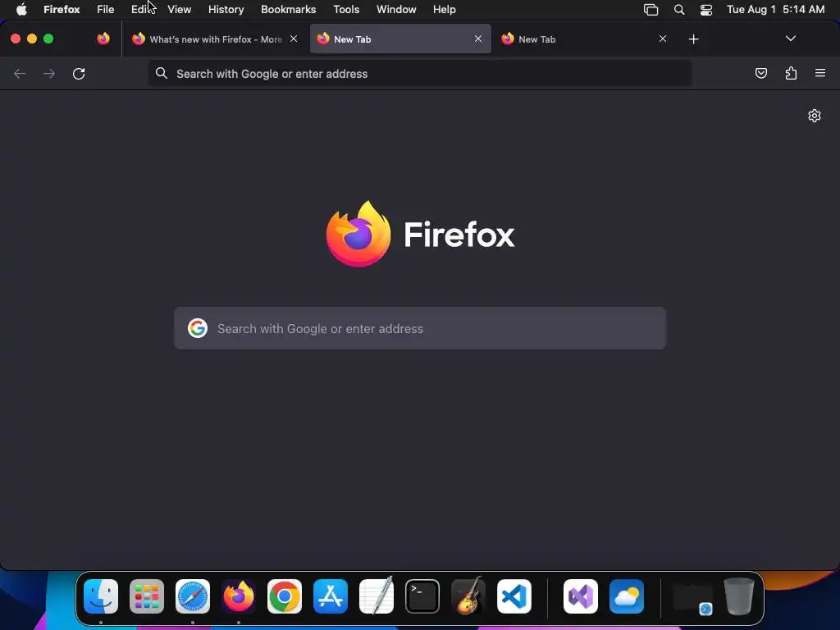Open the Apple menu

click(x=21, y=10)
